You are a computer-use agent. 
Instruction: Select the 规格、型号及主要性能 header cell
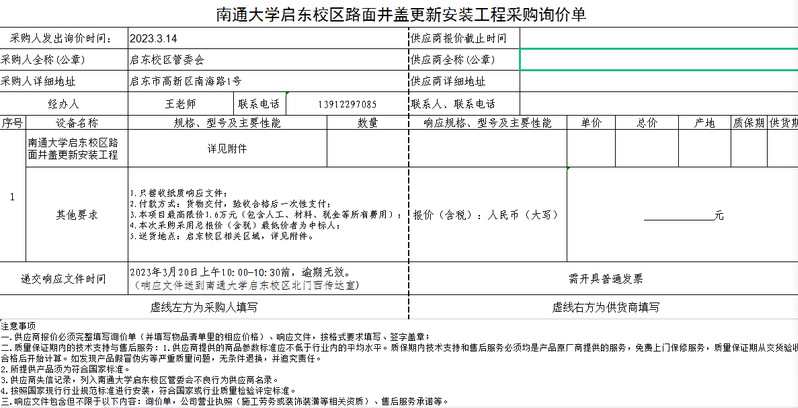[227, 123]
